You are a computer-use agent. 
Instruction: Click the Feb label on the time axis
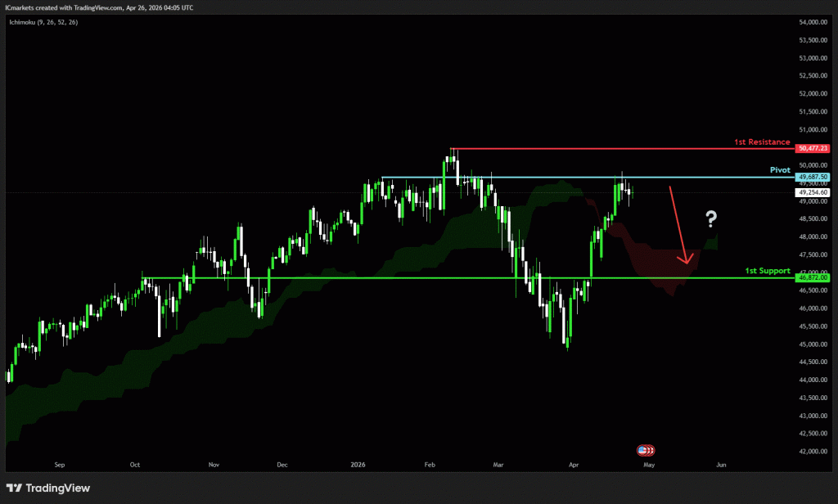coord(430,465)
